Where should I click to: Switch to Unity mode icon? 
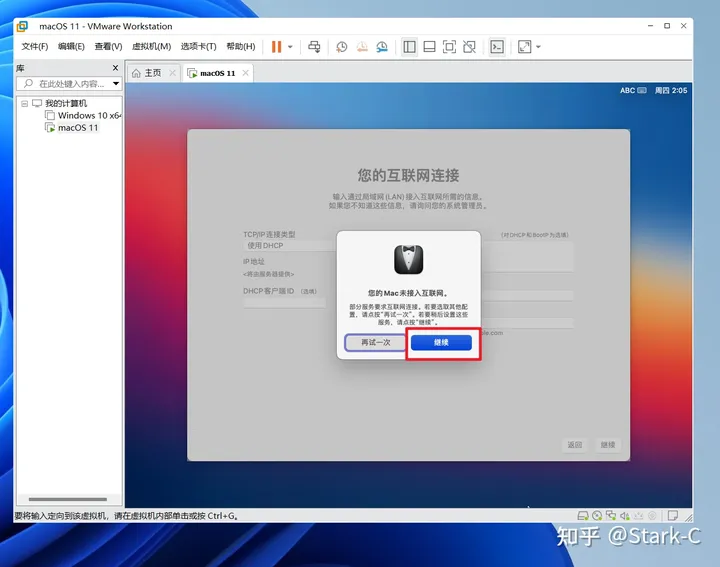coord(469,46)
